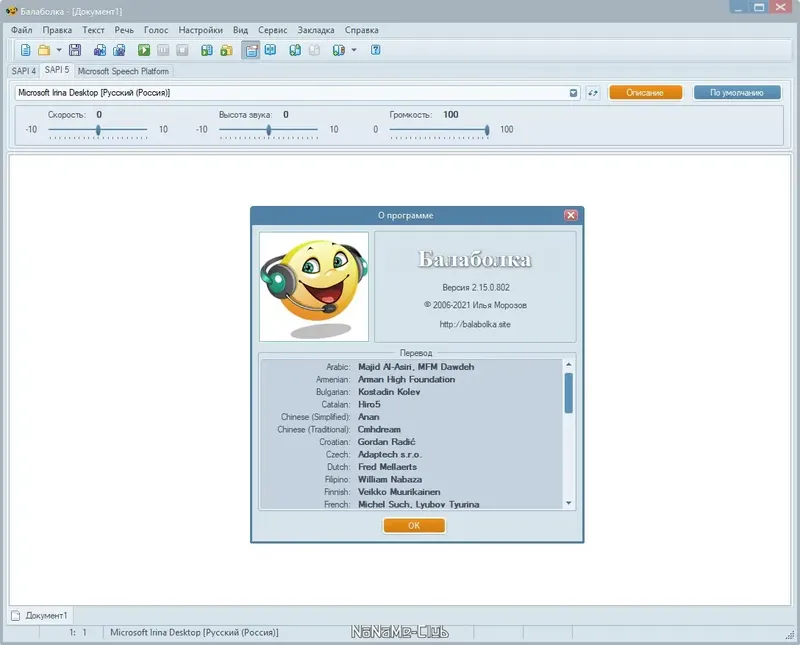Screen dimensions: 800x645
Task: Click version text Версия 2.15.0.802
Action: pyautogui.click(x=476, y=288)
